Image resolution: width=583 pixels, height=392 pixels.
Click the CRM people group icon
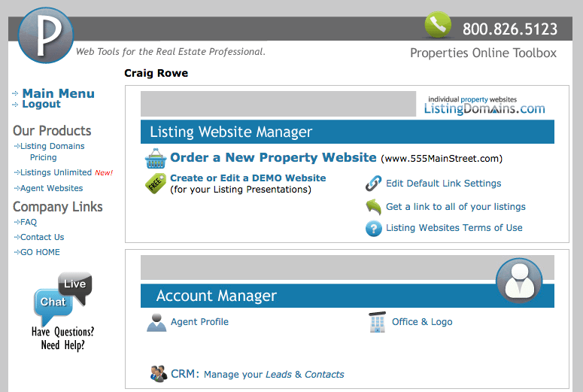pyautogui.click(x=159, y=374)
